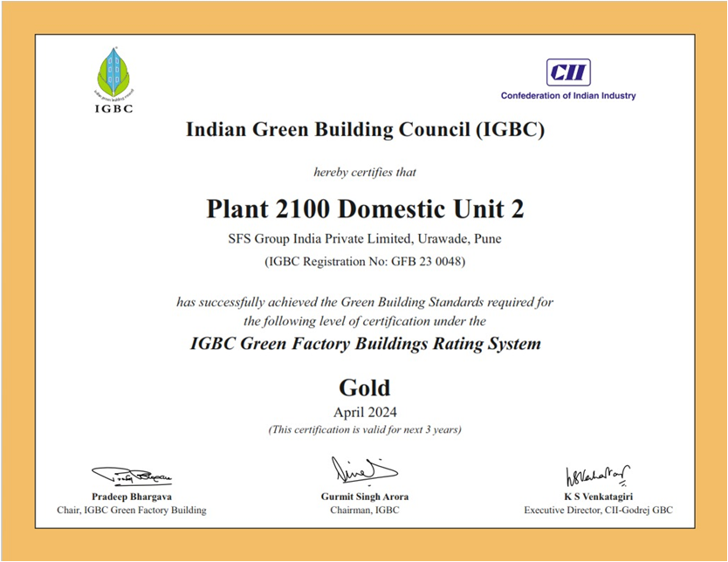Click 'Chair, IGBC Green Factory Building' title
Screen dimensions: 728x562
click(132, 510)
